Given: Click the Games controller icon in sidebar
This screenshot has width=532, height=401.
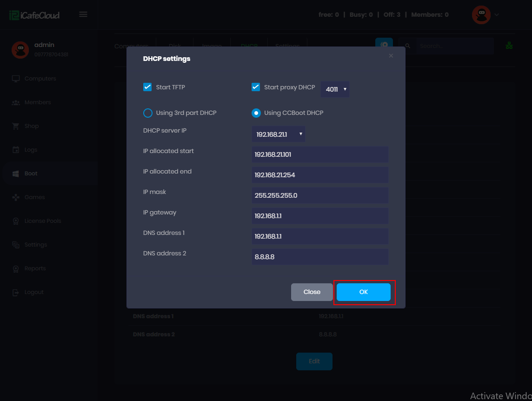Looking at the screenshot, I should (16, 197).
